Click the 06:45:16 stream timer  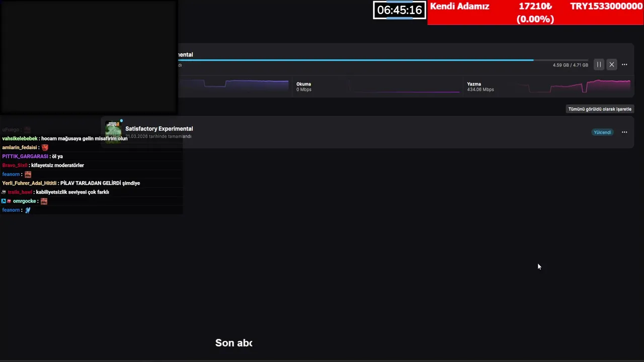tap(399, 10)
